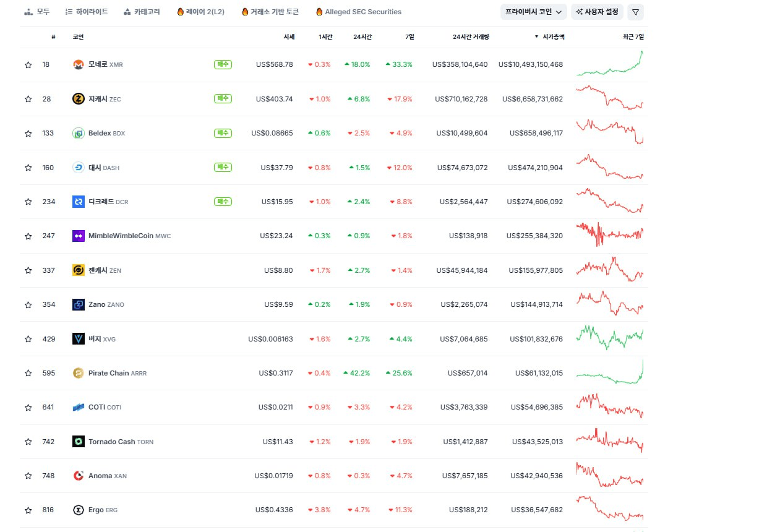Click the Dash coin logo
This screenshot has height=532, width=767.
tap(79, 168)
